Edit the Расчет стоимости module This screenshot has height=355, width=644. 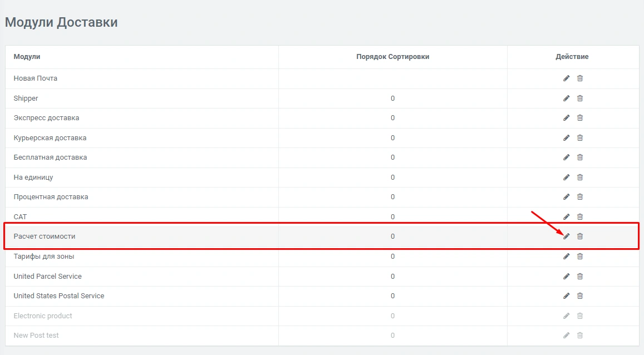[x=566, y=236]
